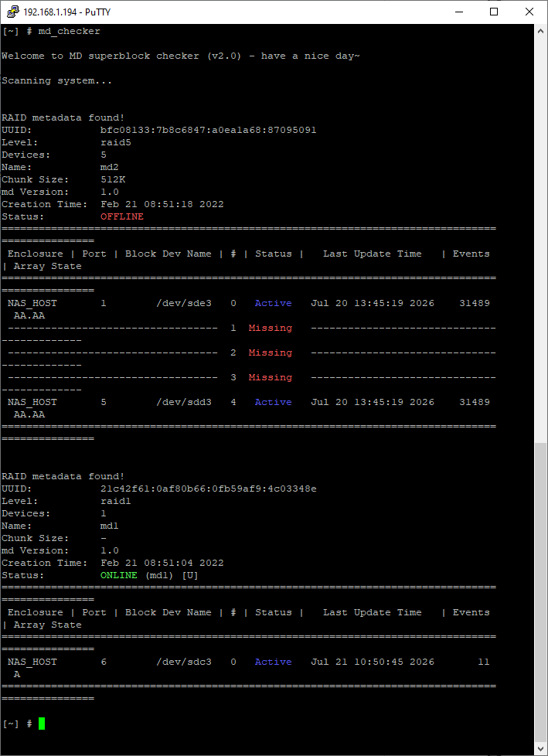Viewport: 548px width, 756px height.
Task: Click the first red Missing status entry
Action: 271,328
